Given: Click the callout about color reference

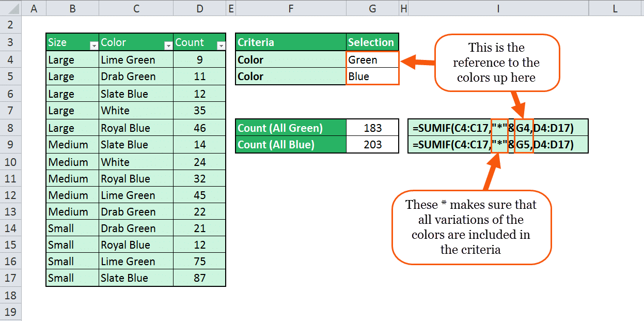Looking at the screenshot, I should [x=497, y=63].
